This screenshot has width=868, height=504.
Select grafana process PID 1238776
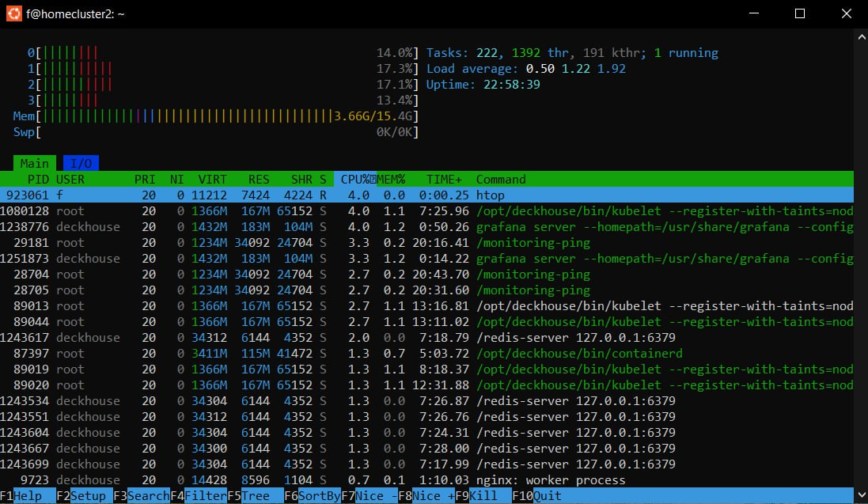tap(426, 227)
